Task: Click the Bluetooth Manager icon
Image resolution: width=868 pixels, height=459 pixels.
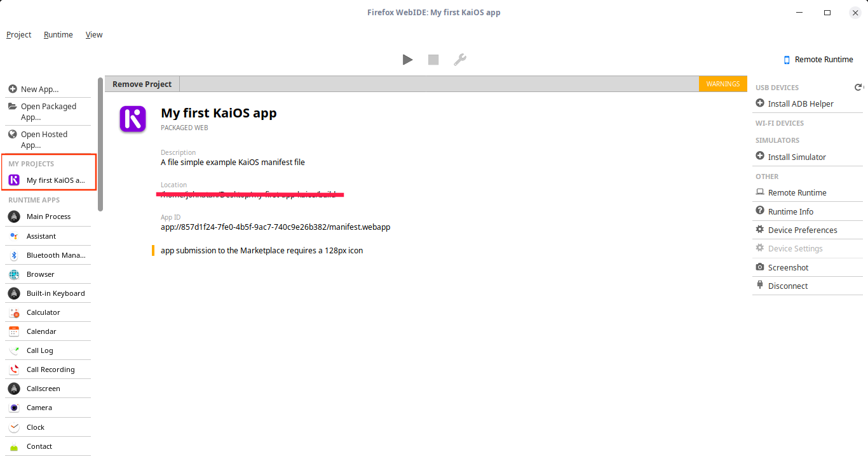Action: coord(14,255)
